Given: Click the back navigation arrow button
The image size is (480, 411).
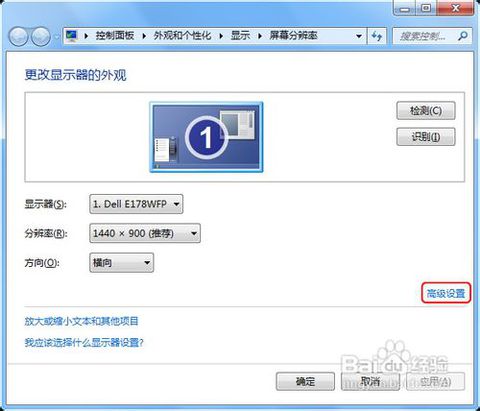Looking at the screenshot, I should coord(18,36).
